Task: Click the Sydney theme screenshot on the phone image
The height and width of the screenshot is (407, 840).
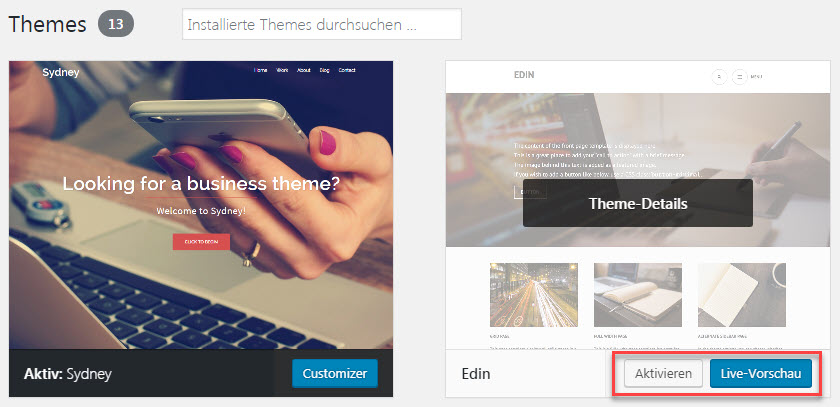Action: coord(201,205)
